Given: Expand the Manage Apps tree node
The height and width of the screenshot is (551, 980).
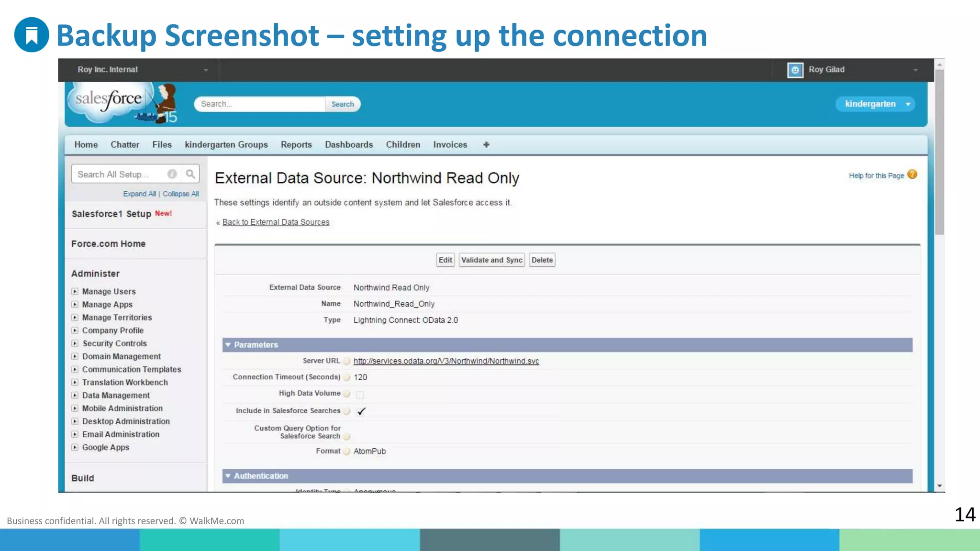Looking at the screenshot, I should pyautogui.click(x=75, y=304).
